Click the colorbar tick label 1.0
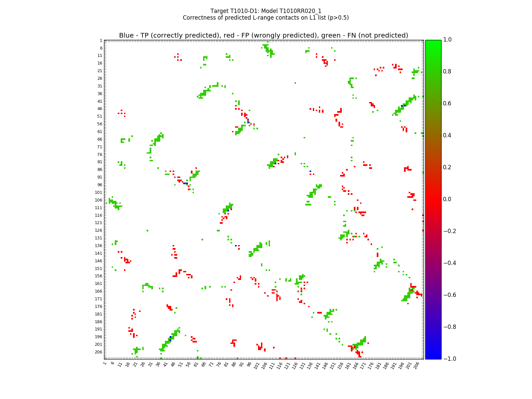Viewport: 532px width, 399px height. (x=448, y=40)
